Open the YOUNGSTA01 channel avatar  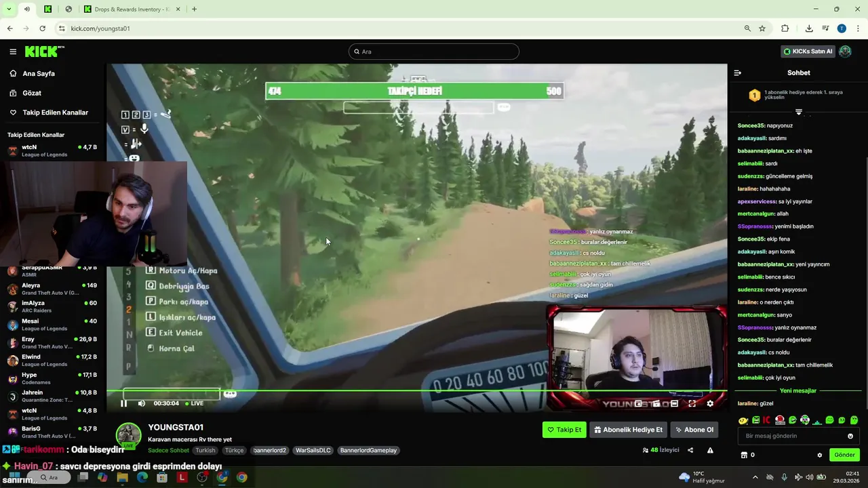point(129,436)
